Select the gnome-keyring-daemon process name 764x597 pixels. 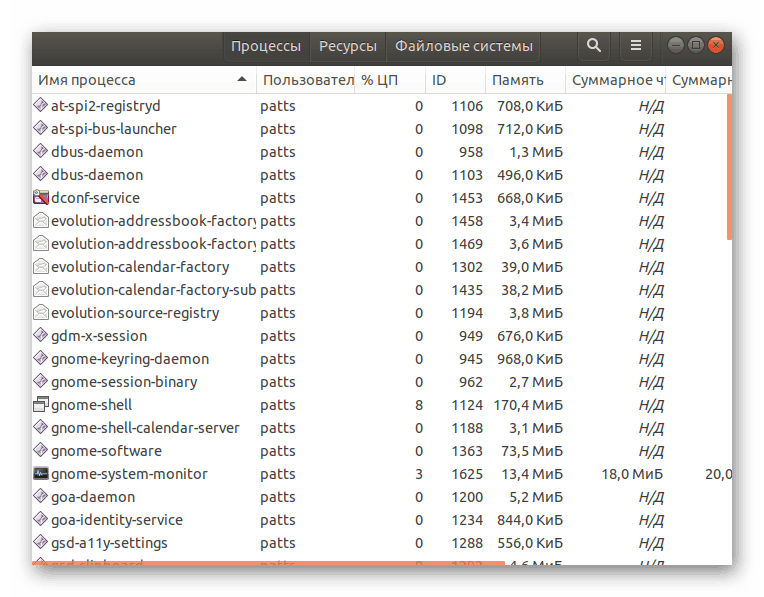click(130, 359)
